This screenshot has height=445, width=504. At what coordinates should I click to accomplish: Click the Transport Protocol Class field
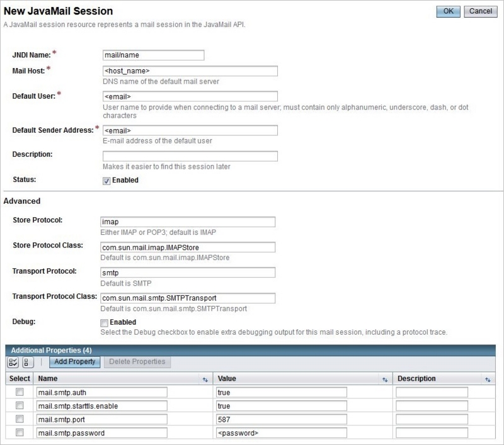coord(188,298)
